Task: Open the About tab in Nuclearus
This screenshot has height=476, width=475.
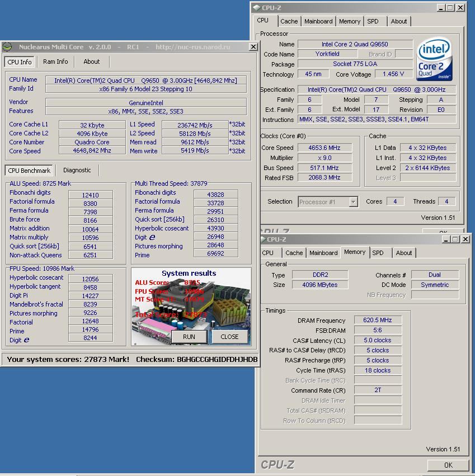Action: (x=91, y=62)
